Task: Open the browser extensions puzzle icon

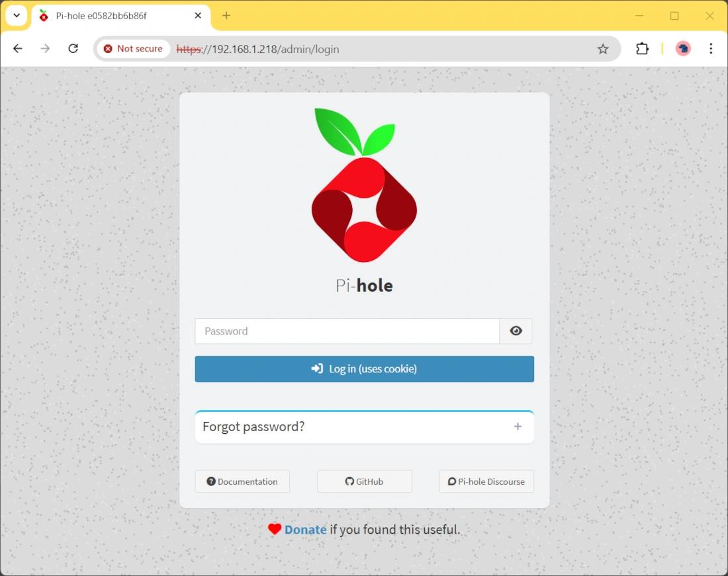Action: [x=642, y=48]
